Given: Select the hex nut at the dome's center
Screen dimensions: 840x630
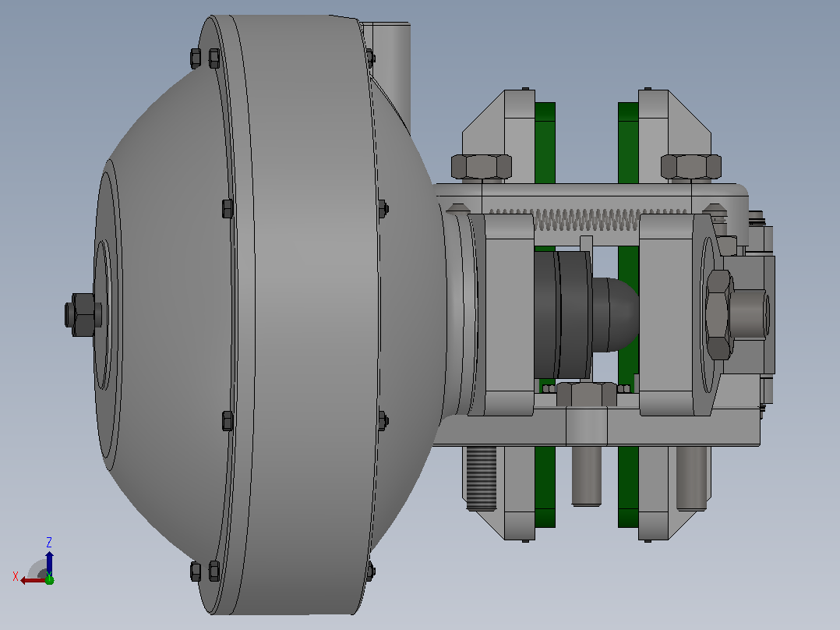Looking at the screenshot, I should click(83, 315).
